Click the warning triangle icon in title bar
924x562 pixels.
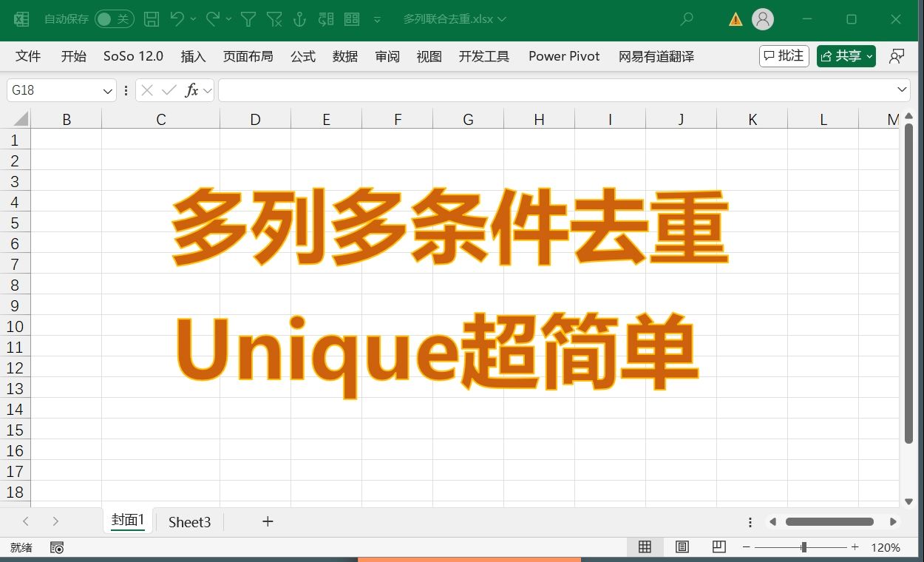tap(734, 20)
